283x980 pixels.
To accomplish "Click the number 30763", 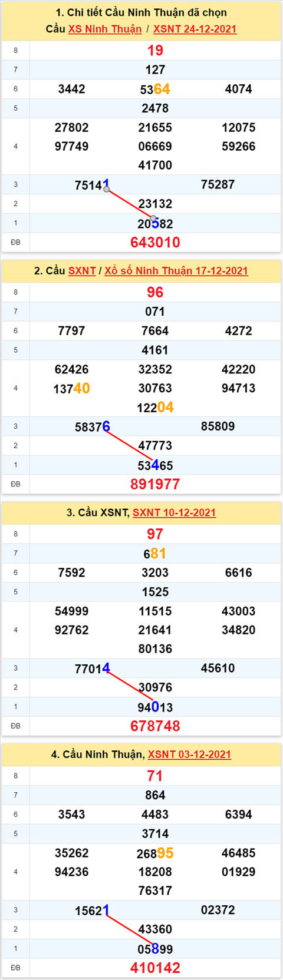I will click(155, 389).
